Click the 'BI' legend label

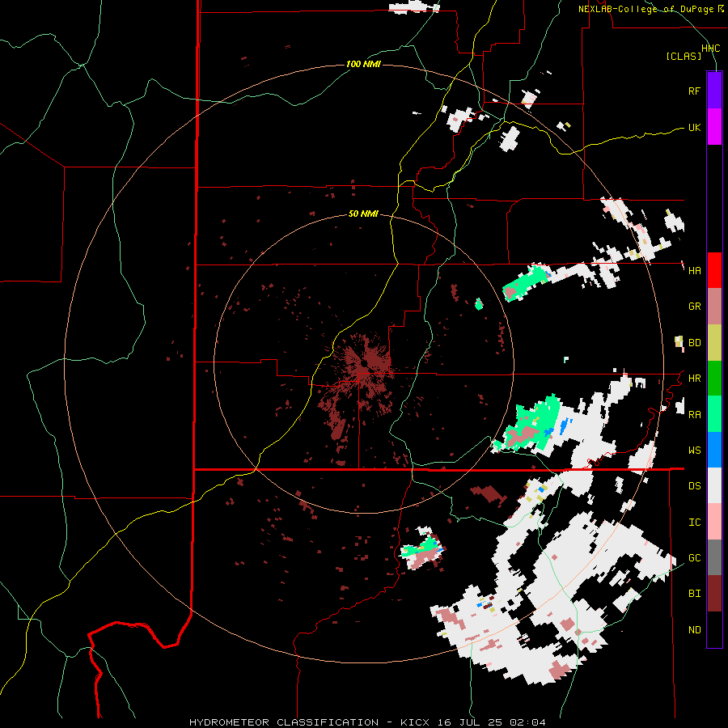point(694,594)
